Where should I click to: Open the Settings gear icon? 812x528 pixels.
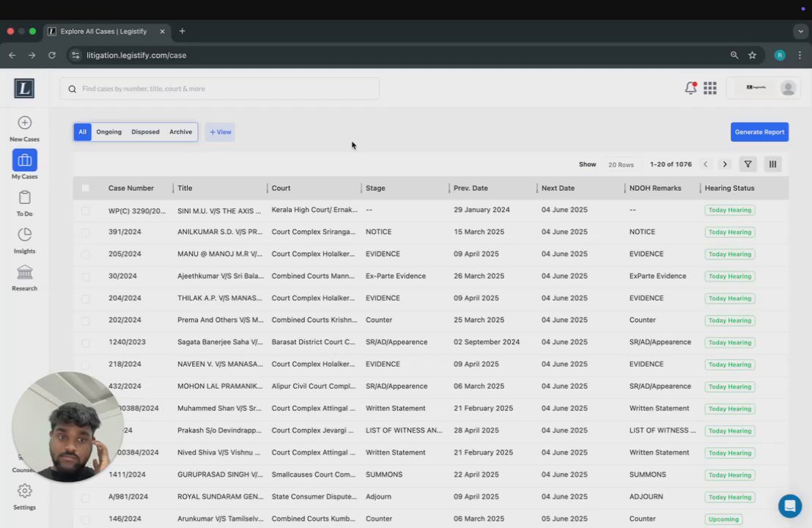[x=24, y=491]
